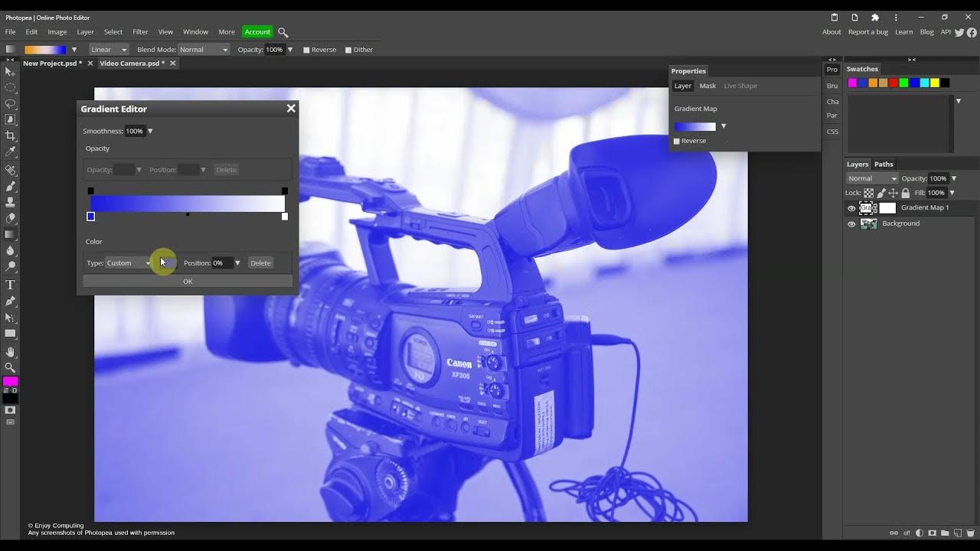The width and height of the screenshot is (980, 551).
Task: Hide the Gradient Map 1 layer
Action: coord(851,208)
